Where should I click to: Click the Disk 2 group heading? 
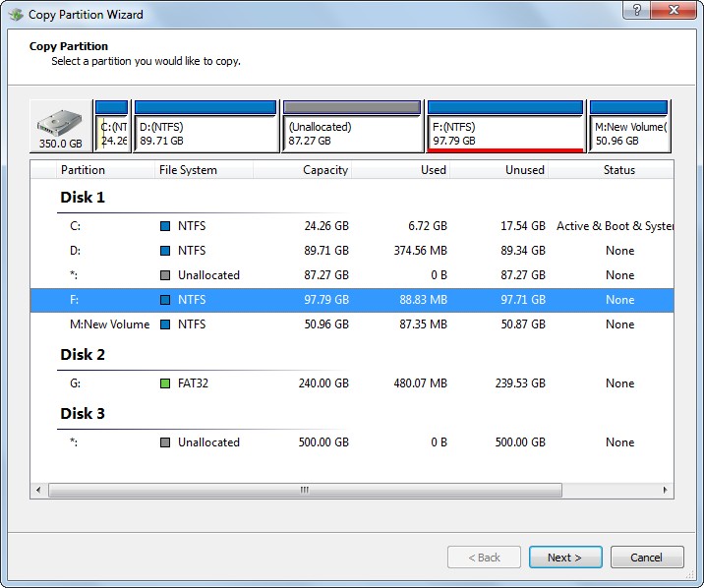pyautogui.click(x=83, y=355)
